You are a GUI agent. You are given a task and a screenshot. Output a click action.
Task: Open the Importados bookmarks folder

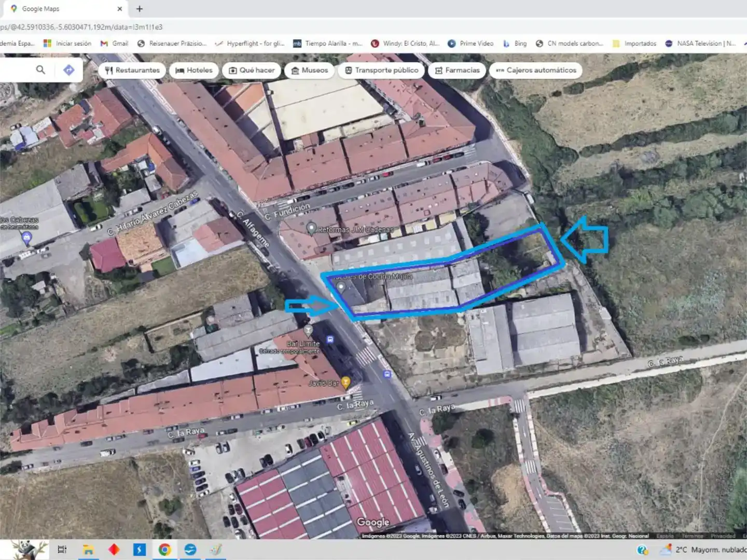click(634, 44)
